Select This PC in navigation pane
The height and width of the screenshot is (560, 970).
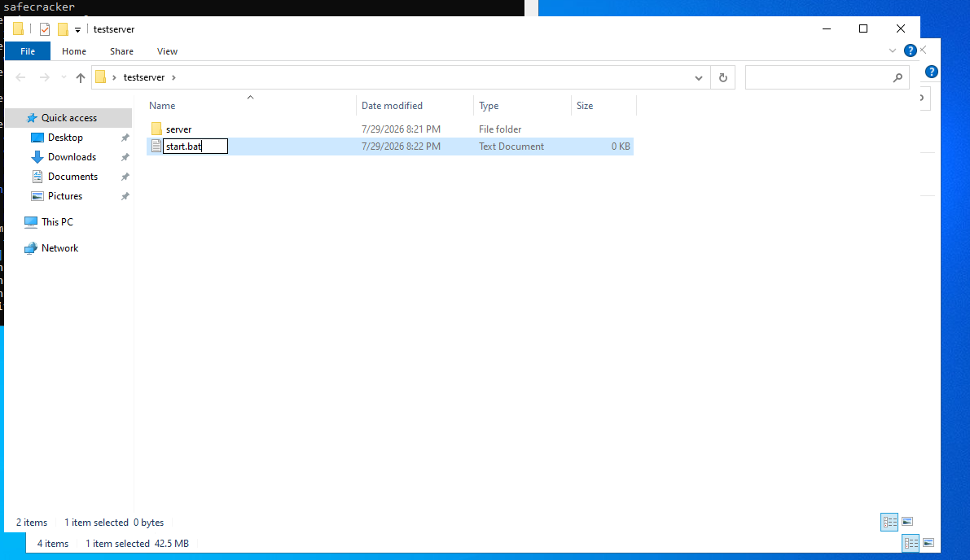[57, 222]
